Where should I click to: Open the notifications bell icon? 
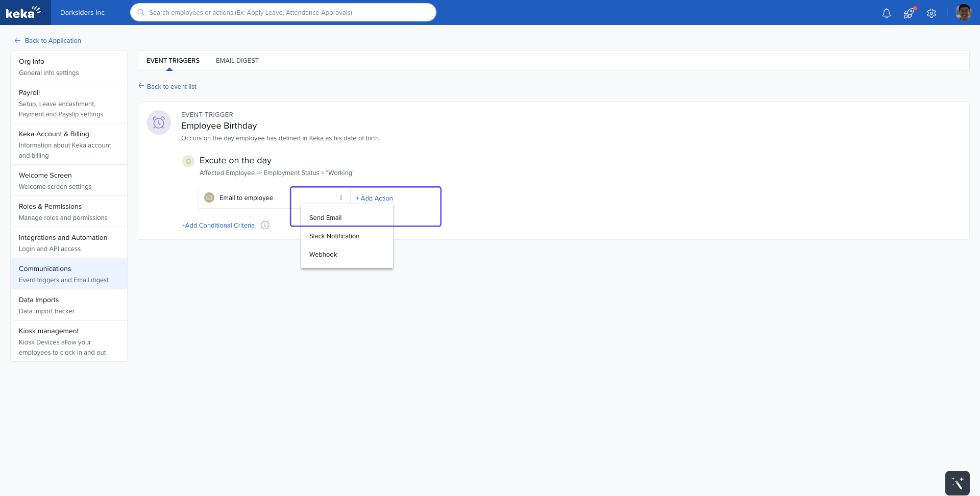[887, 13]
